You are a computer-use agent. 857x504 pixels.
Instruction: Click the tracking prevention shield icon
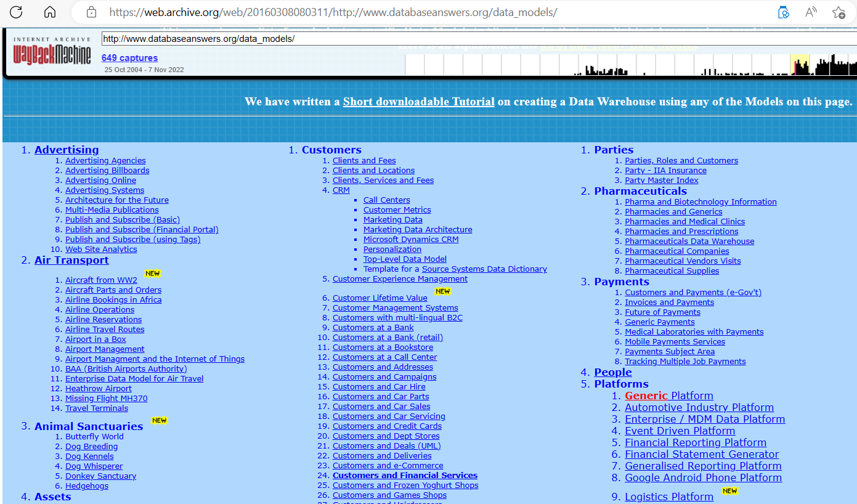(x=784, y=11)
